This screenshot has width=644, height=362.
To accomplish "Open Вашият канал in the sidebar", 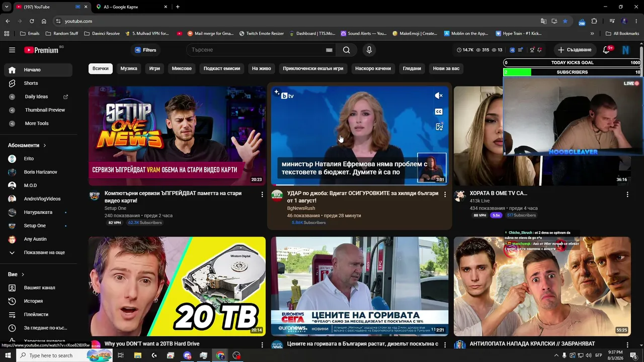I will (38, 288).
